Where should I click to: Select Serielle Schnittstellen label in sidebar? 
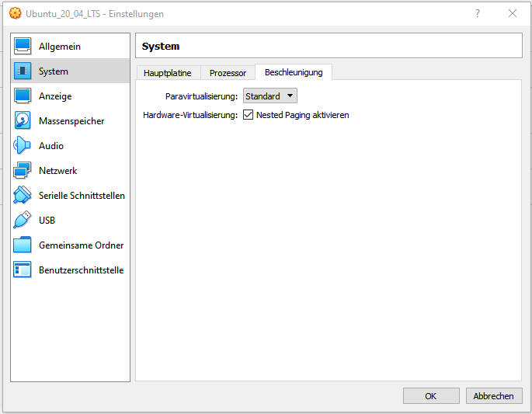click(82, 196)
